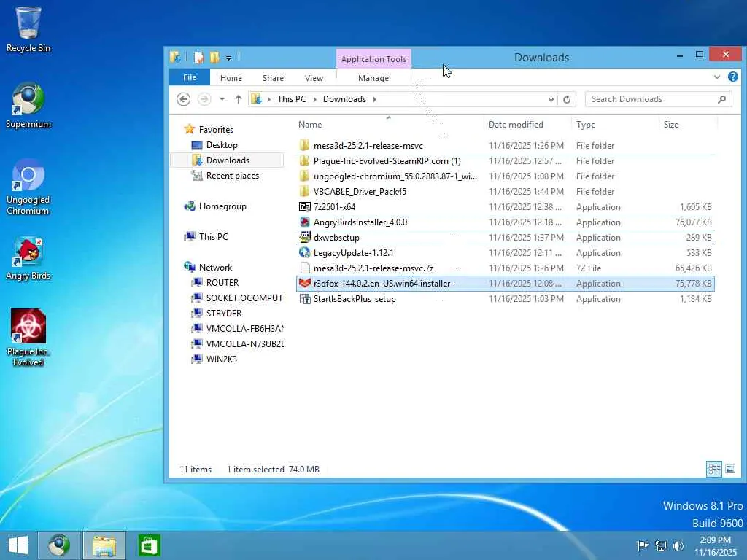Select Homegroup in navigation pane

222,206
